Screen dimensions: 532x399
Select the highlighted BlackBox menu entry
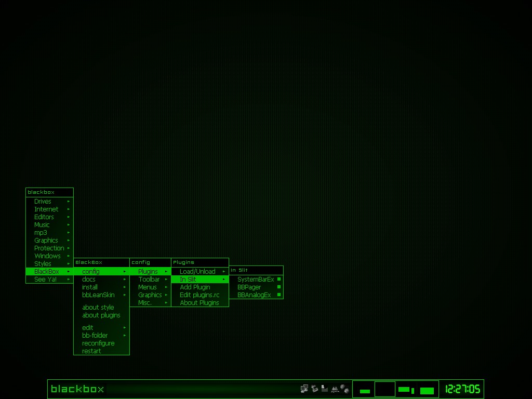[49, 271]
